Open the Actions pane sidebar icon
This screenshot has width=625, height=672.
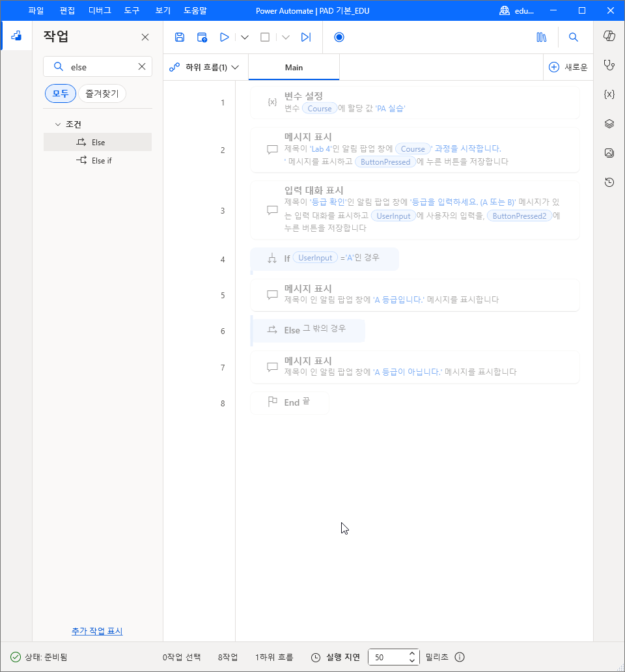16,36
